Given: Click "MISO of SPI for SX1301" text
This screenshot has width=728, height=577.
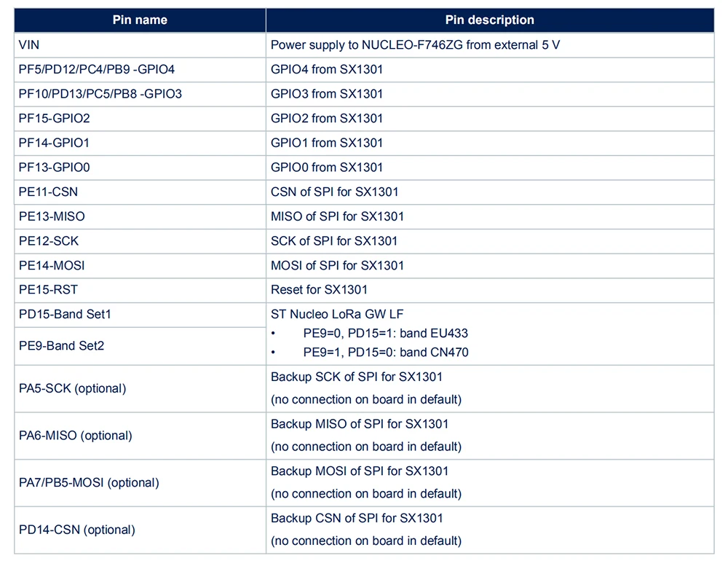Looking at the screenshot, I should coord(337,216).
